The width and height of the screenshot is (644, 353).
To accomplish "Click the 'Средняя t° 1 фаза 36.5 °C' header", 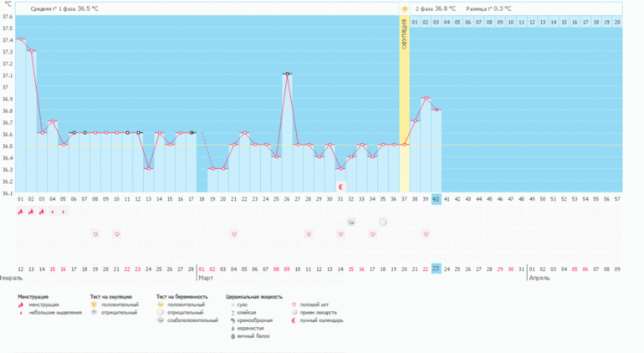I will (64, 8).
